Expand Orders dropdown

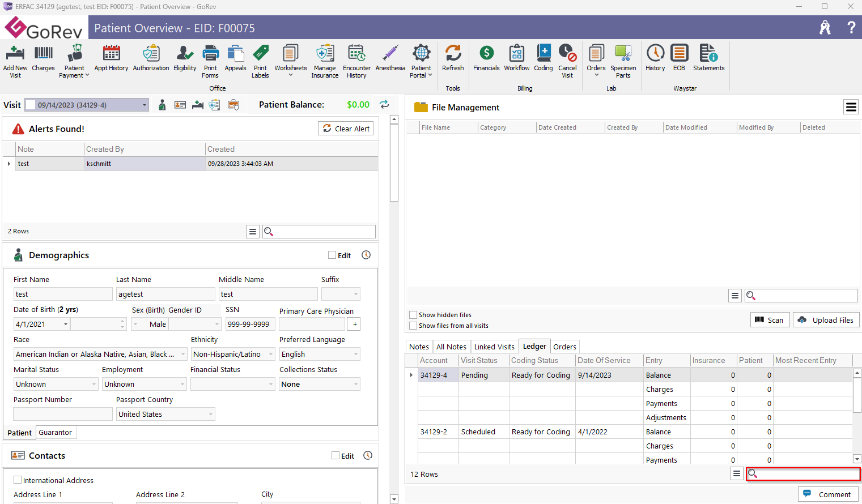(596, 75)
